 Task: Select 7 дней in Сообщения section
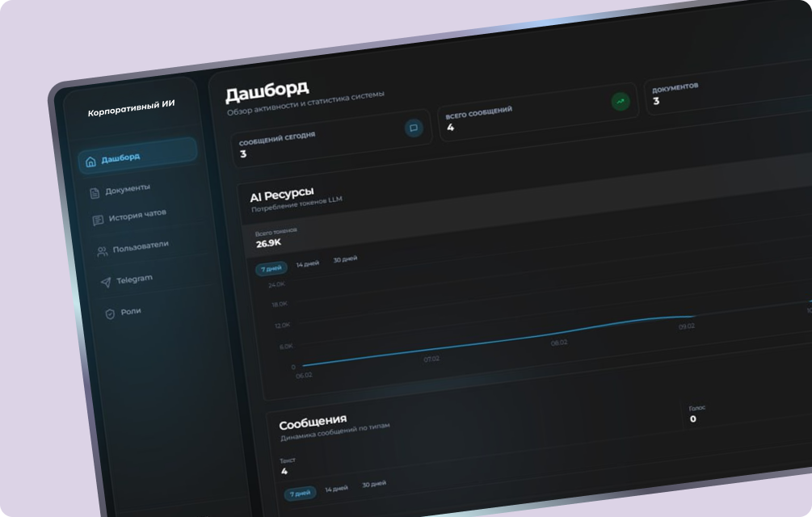301,494
